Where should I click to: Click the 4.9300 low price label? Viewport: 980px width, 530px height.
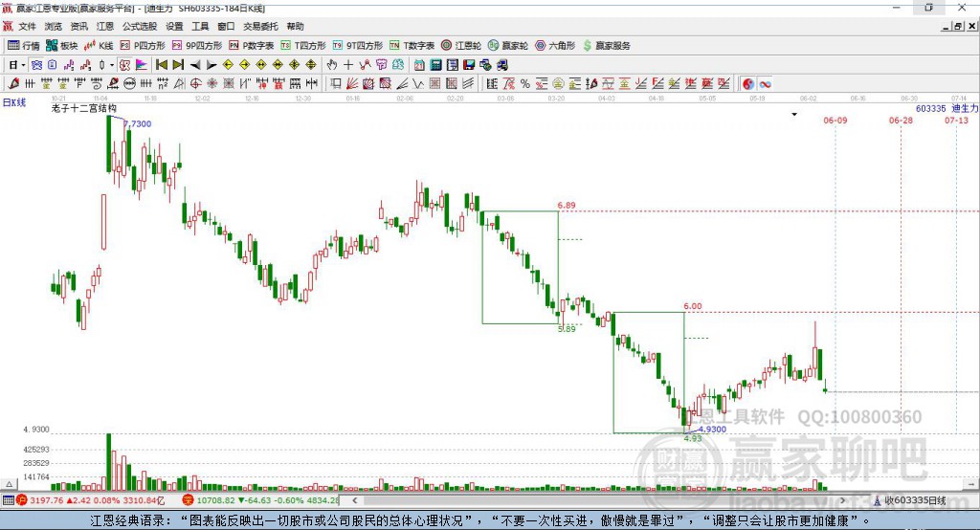(x=712, y=429)
